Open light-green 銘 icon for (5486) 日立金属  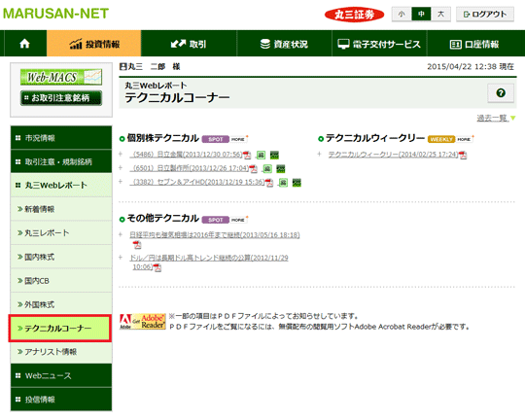click(261, 155)
